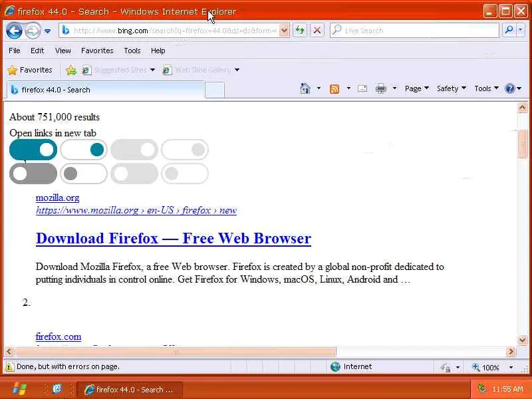The height and width of the screenshot is (399, 532).
Task: Open the mozilla.org link
Action: tap(57, 198)
